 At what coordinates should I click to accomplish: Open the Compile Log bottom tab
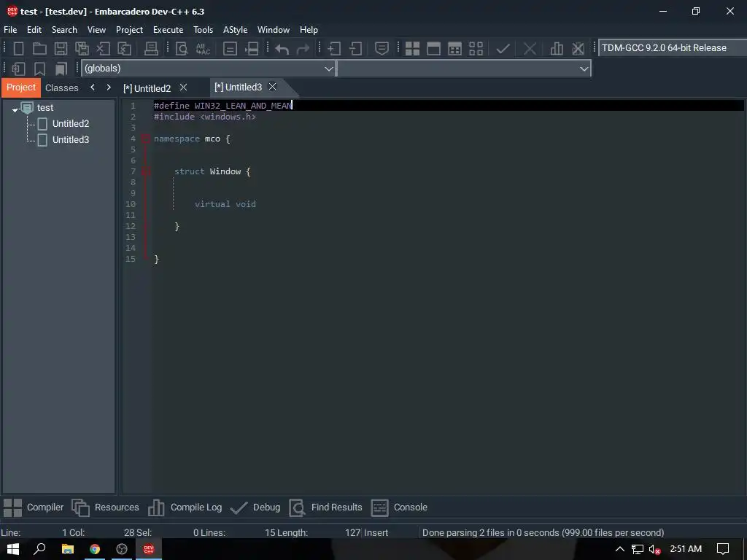[185, 507]
